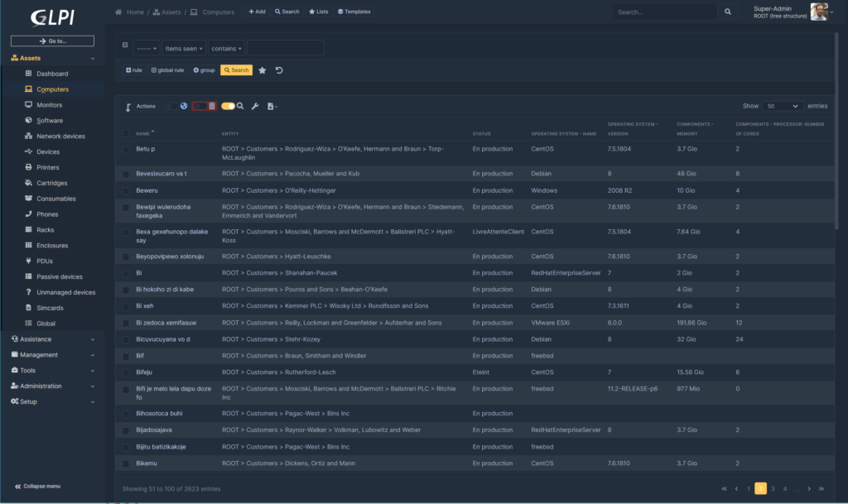Turn off the yellow search toggle
The height and width of the screenshot is (504, 848).
click(x=228, y=107)
